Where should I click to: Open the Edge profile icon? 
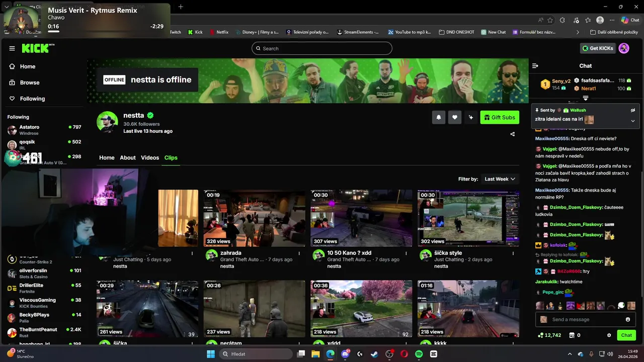coord(600,20)
